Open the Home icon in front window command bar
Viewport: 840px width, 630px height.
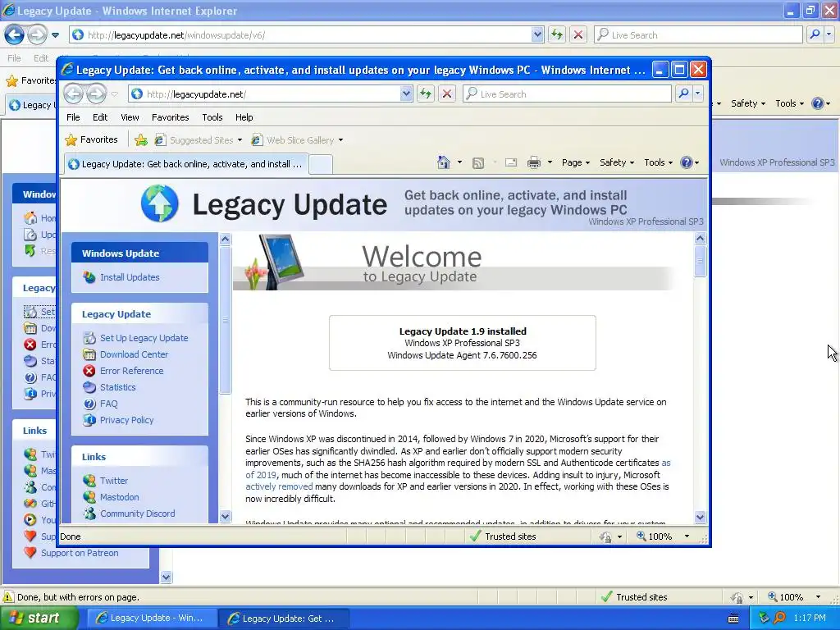coord(444,162)
